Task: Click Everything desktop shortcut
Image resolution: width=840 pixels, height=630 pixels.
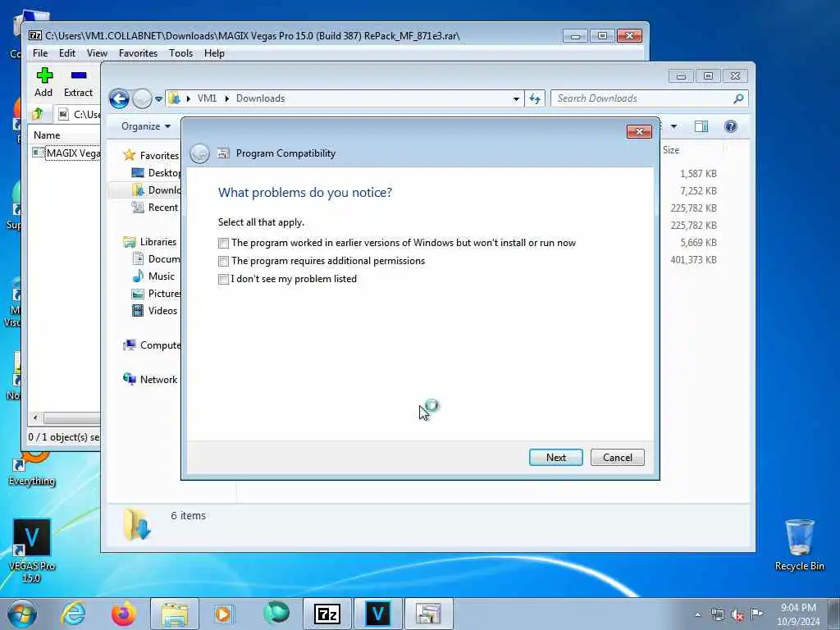Action: 32,468
